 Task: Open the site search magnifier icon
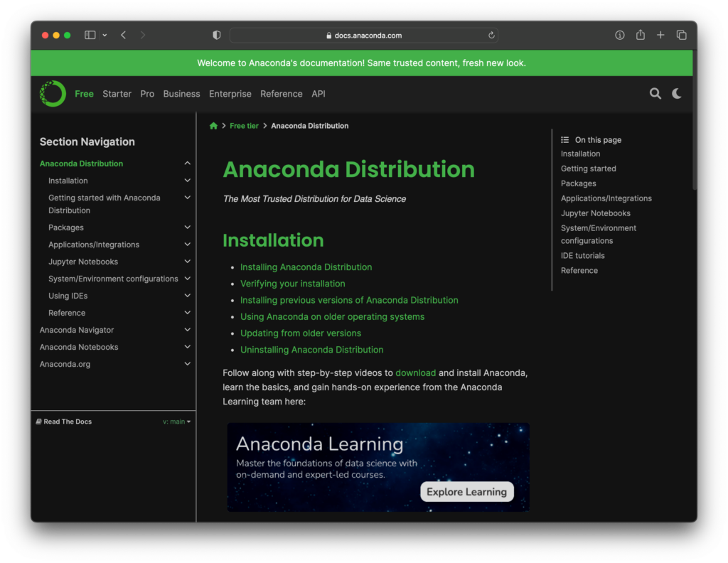click(x=655, y=94)
